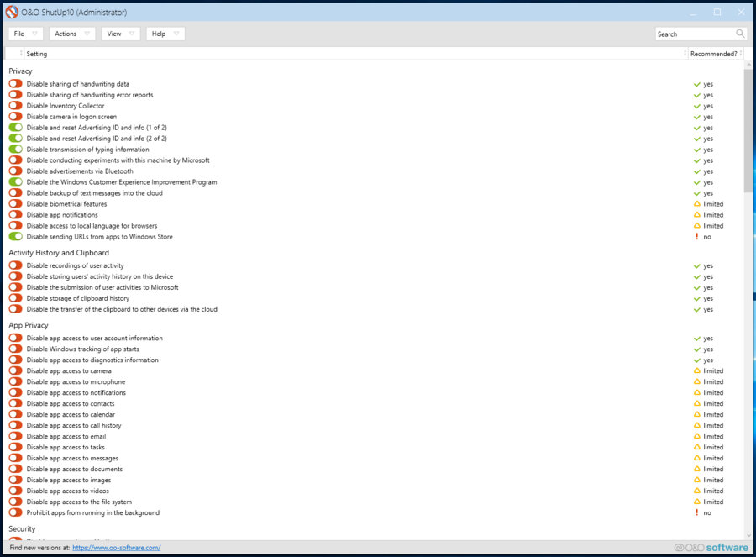Click the grip at the Setting column's right edge
This screenshot has height=557, width=756.
click(x=685, y=53)
